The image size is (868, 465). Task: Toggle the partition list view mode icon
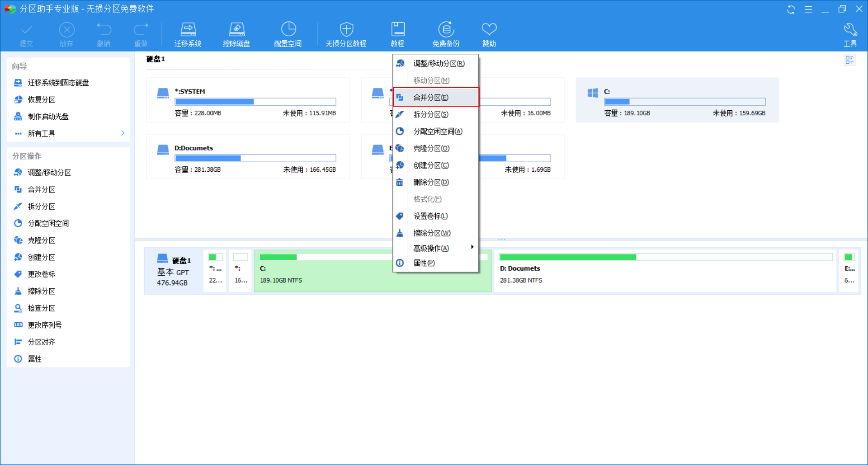coord(849,60)
